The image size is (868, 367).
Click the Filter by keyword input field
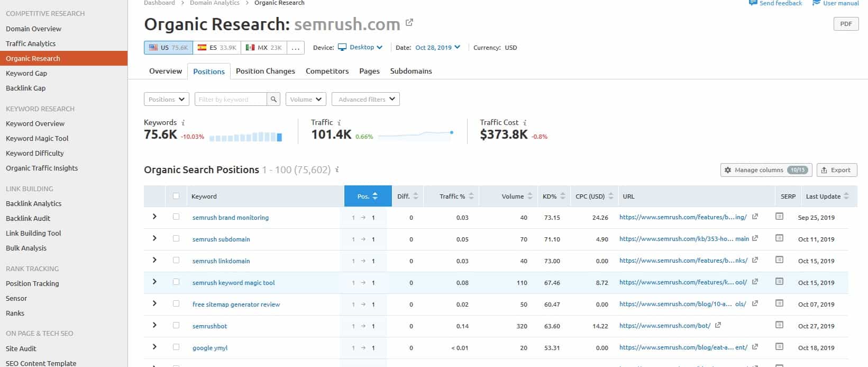pyautogui.click(x=230, y=100)
